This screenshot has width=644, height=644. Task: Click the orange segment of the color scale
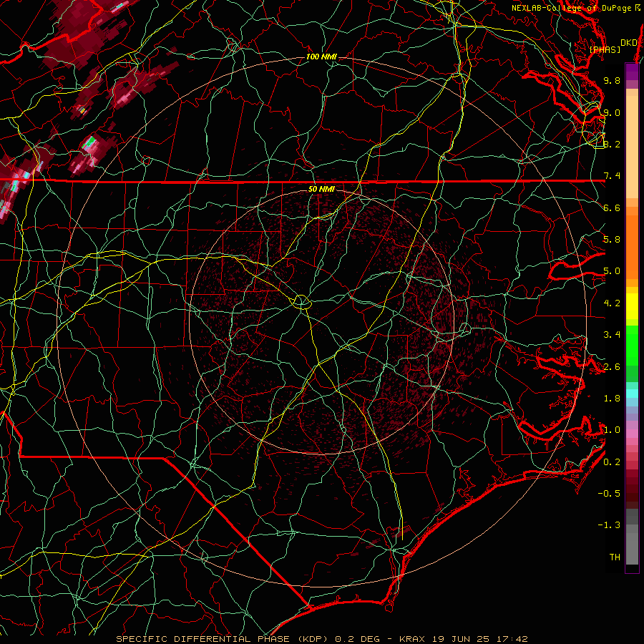pyautogui.click(x=632, y=246)
